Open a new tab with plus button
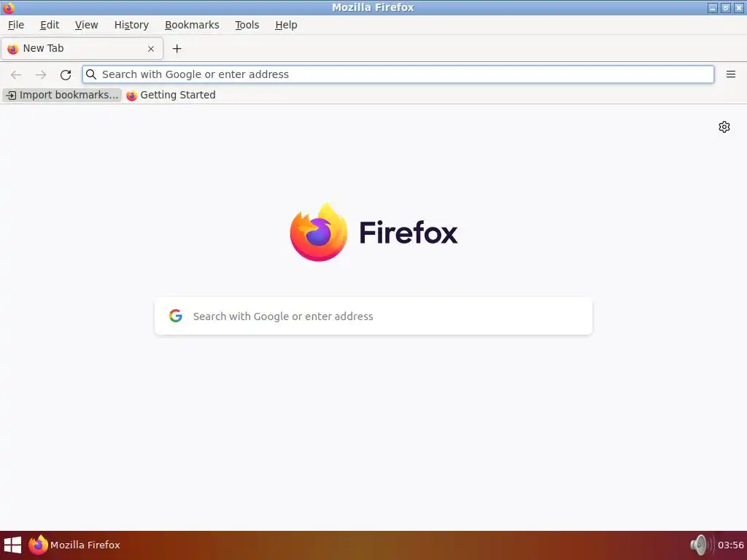Viewport: 747px width, 560px height. [x=177, y=49]
